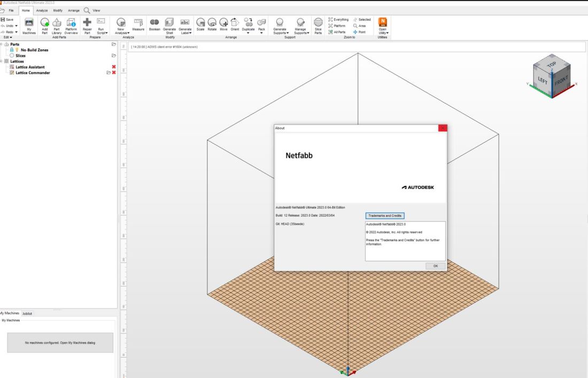
Task: Click the folder icon on the Slices row
Action: coord(114,56)
